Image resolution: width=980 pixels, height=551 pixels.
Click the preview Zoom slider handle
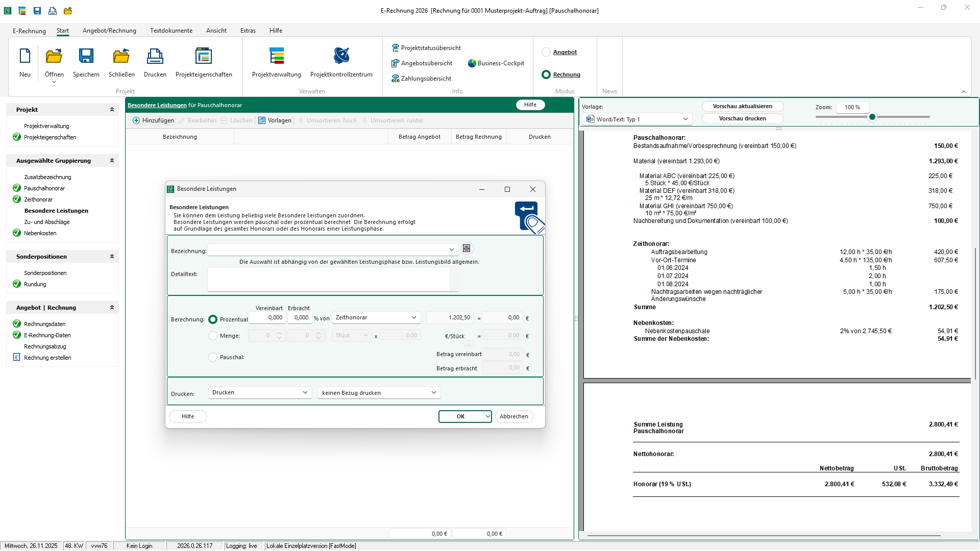(x=872, y=117)
